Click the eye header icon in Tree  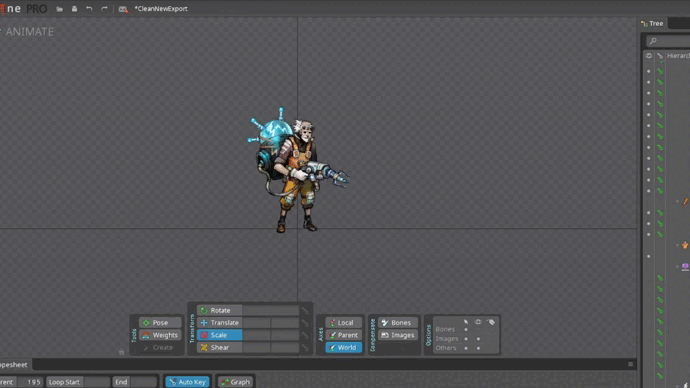click(649, 56)
